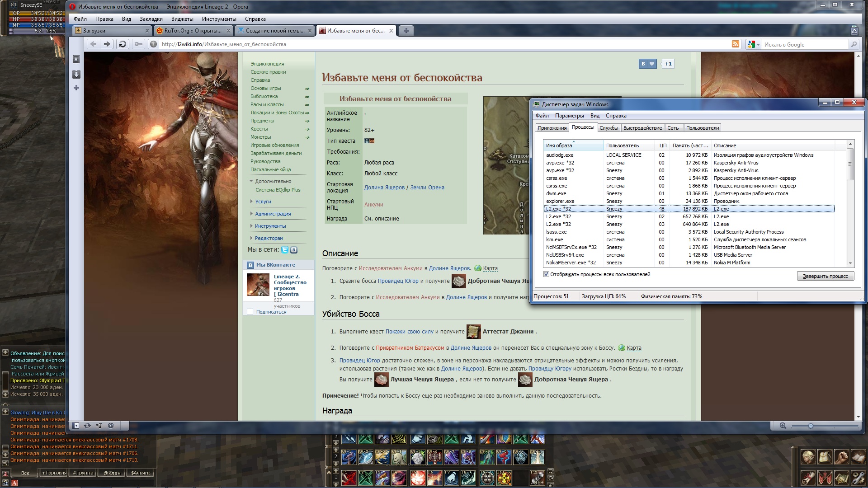The height and width of the screenshot is (488, 868).
Task: Expand the Монстры submenu arrow
Action: pos(307,137)
